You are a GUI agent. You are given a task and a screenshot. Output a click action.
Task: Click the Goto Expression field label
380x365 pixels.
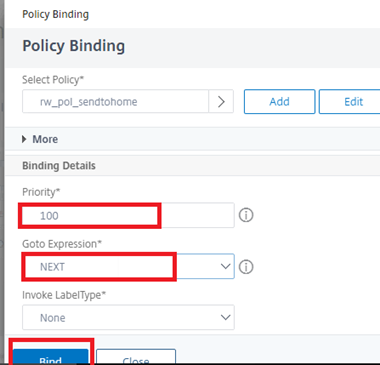[62, 244]
